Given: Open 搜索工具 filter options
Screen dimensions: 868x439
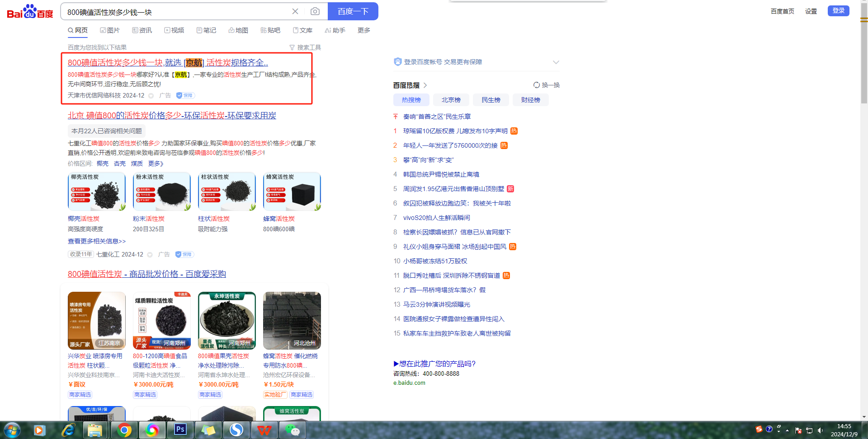Looking at the screenshot, I should pyautogui.click(x=305, y=47).
